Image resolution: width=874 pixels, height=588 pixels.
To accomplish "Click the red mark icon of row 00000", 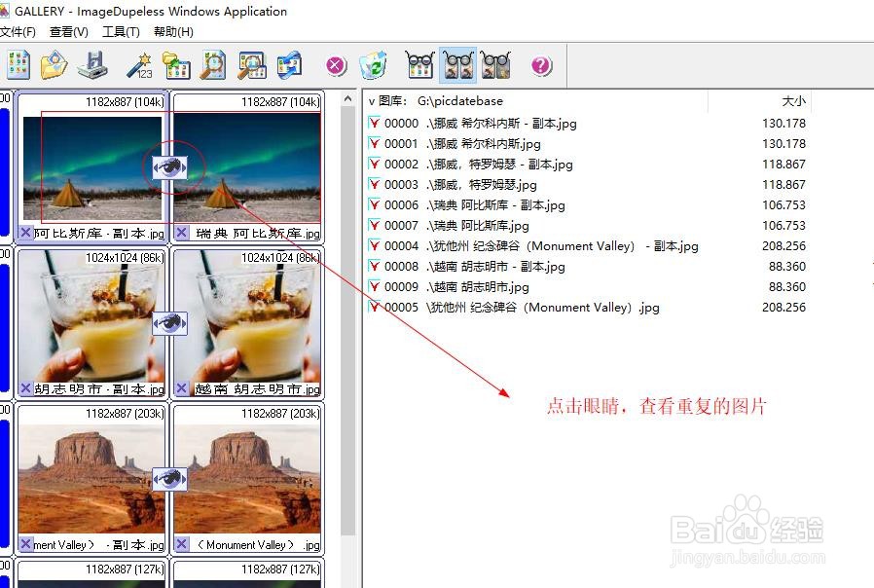I will tap(374, 123).
